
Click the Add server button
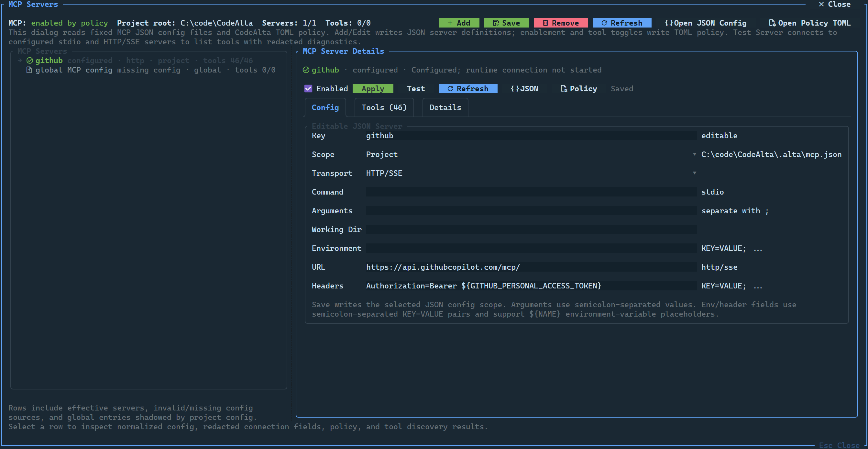(x=459, y=23)
